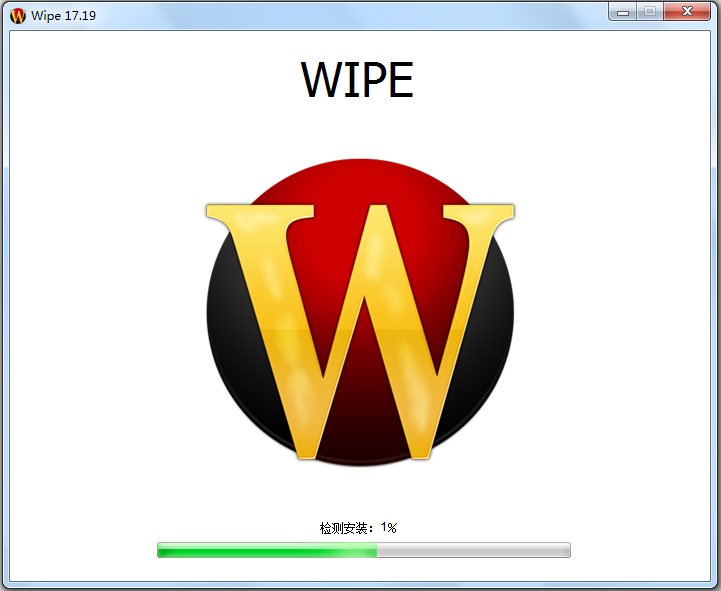The height and width of the screenshot is (591, 721).
Task: Close the Wipe 17.19 window
Action: 687,12
